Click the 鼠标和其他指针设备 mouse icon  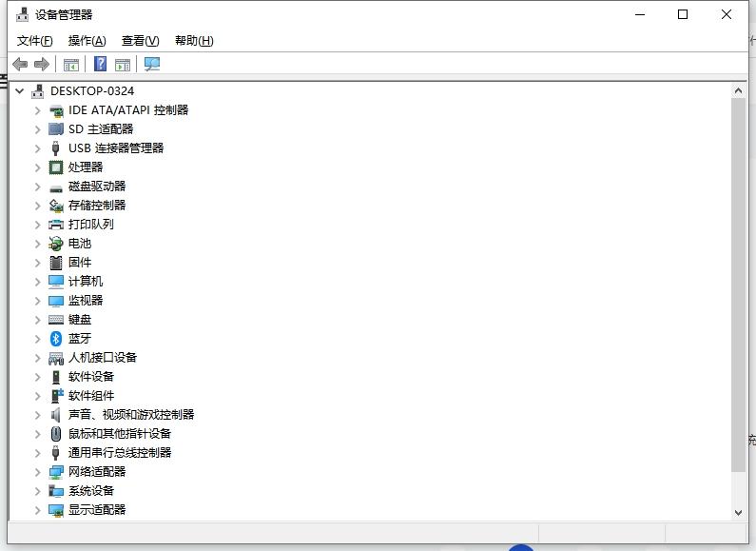(x=56, y=434)
